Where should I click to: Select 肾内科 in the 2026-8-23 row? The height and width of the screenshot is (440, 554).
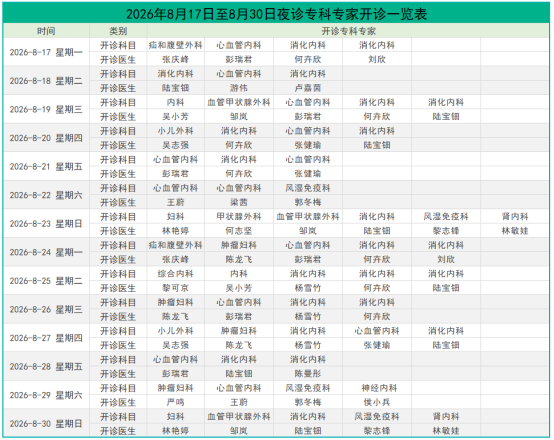(515, 217)
